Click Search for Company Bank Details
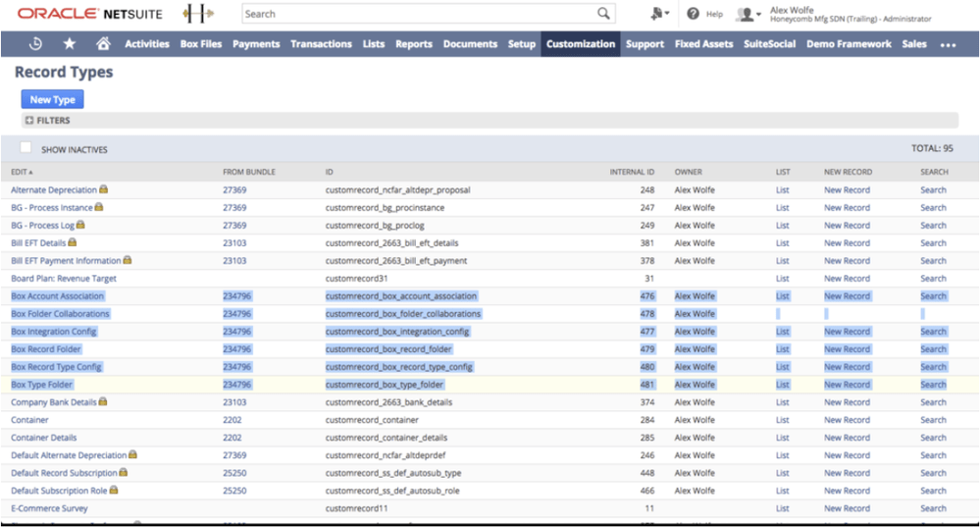 coord(933,402)
